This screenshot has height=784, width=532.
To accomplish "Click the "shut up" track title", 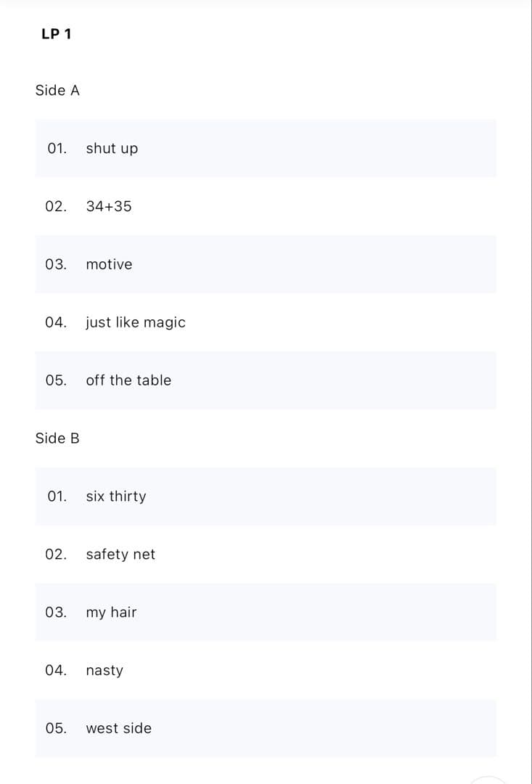I will tap(112, 148).
